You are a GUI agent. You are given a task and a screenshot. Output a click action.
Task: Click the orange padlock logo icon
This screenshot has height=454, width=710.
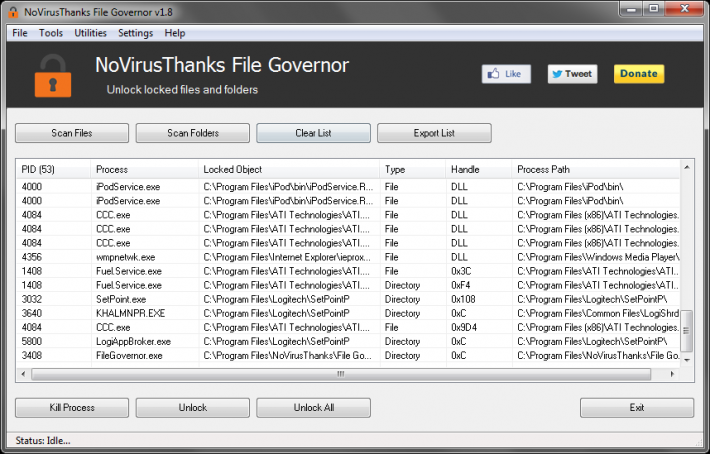(x=53, y=76)
